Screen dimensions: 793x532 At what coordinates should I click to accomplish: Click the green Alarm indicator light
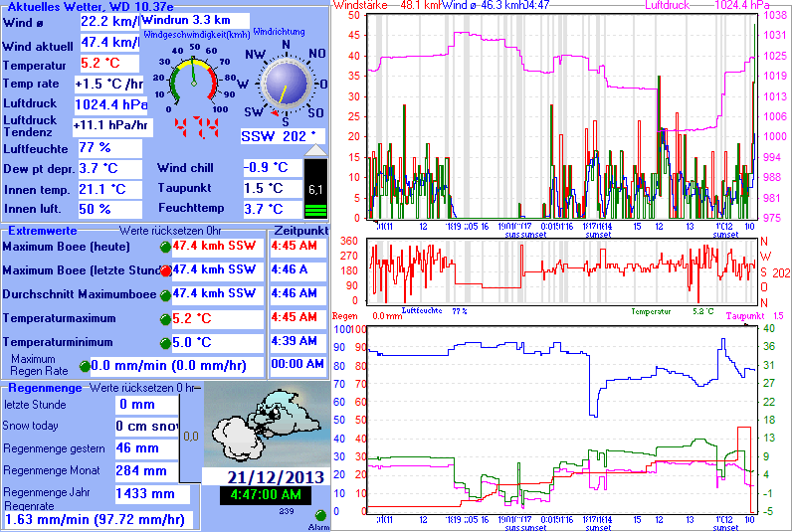coord(320,515)
